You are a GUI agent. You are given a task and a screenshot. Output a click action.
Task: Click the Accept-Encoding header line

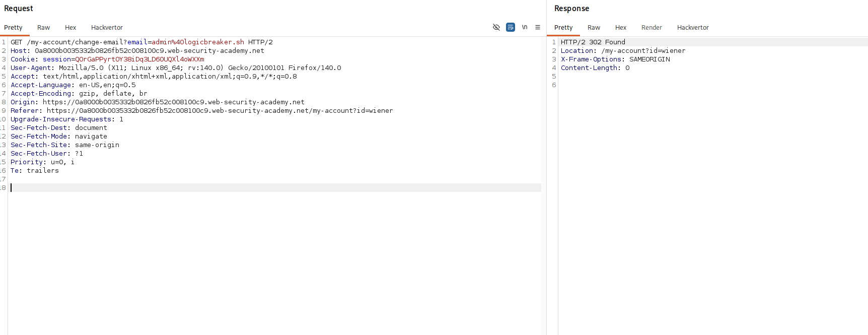click(x=79, y=94)
